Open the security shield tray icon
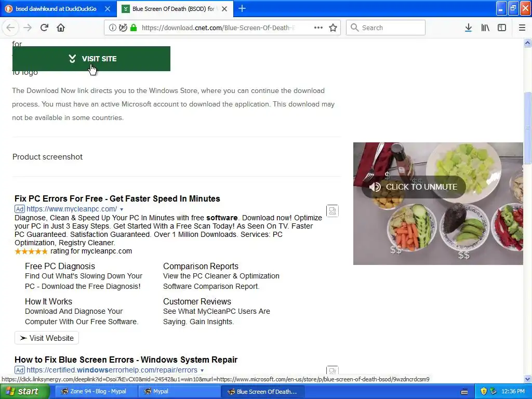 (x=484, y=392)
